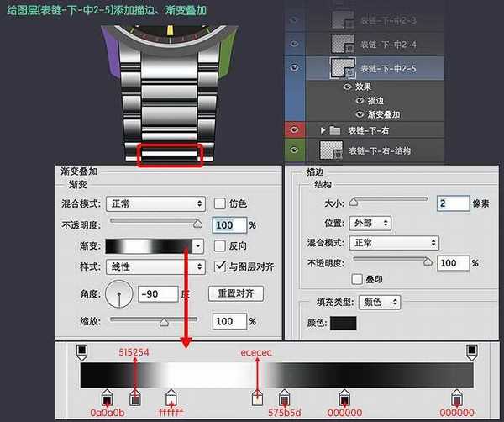Open stroke 混合模式 正常 dropdown
Image resolution: width=504 pixels, height=422 pixels.
click(x=394, y=243)
